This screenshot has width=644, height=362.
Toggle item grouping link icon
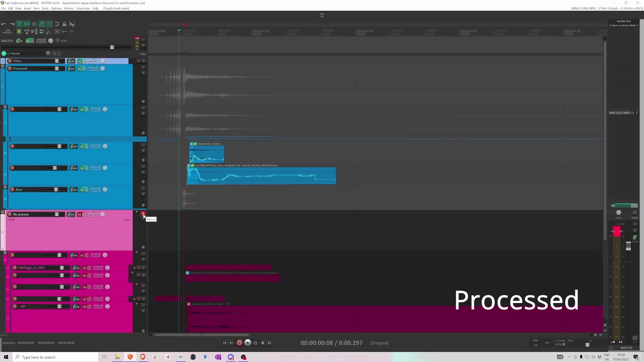click(26, 24)
